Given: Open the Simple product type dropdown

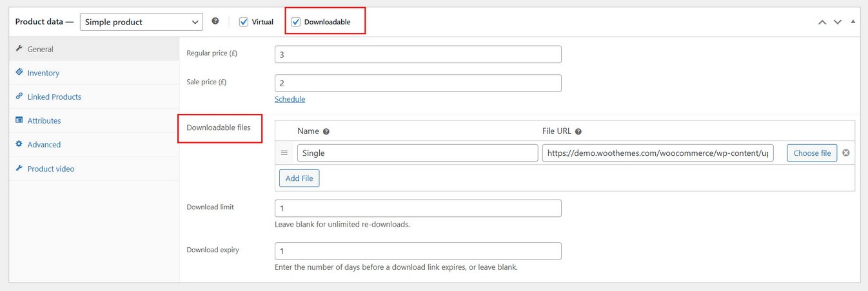Looking at the screenshot, I should click(141, 22).
